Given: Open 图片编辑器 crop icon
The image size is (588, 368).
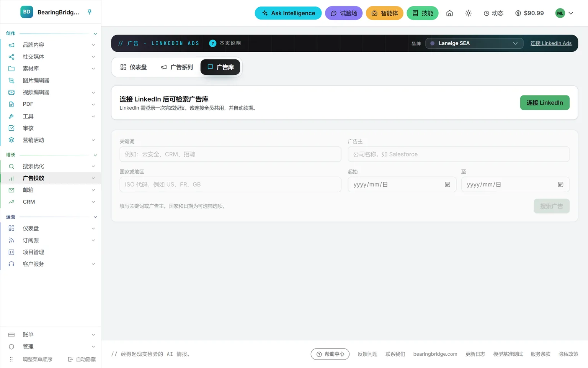Looking at the screenshot, I should pyautogui.click(x=11, y=80).
